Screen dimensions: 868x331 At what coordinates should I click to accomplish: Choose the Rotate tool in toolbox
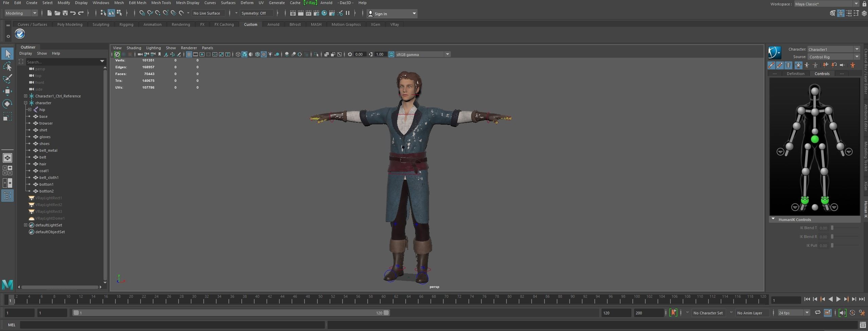point(7,104)
